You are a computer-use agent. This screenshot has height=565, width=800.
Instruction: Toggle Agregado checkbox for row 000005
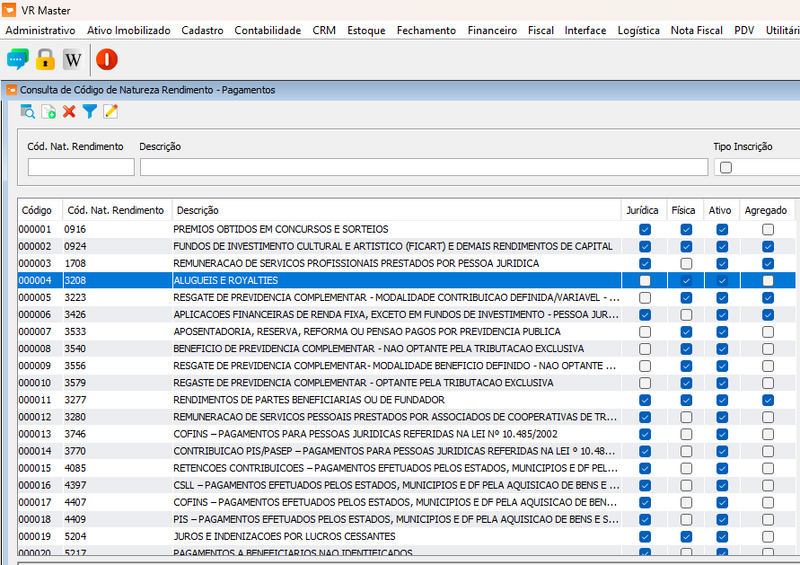tap(768, 298)
